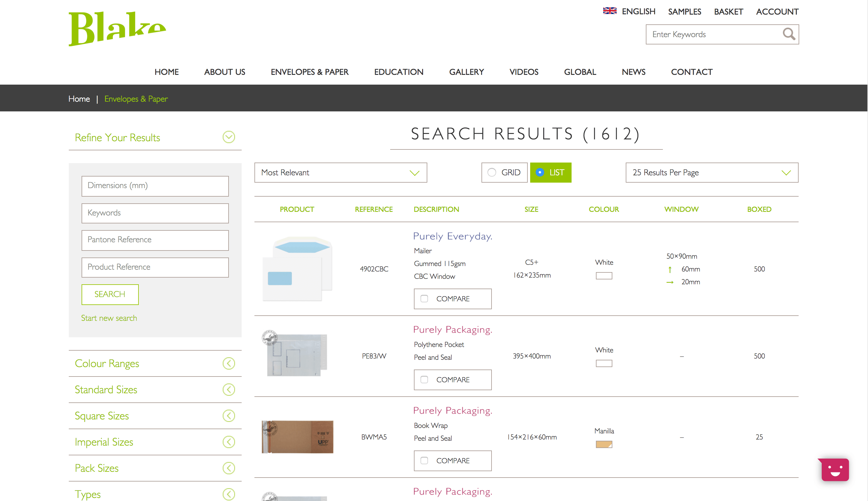The width and height of the screenshot is (868, 501).
Task: Open the pink chat widget icon
Action: [x=834, y=469]
